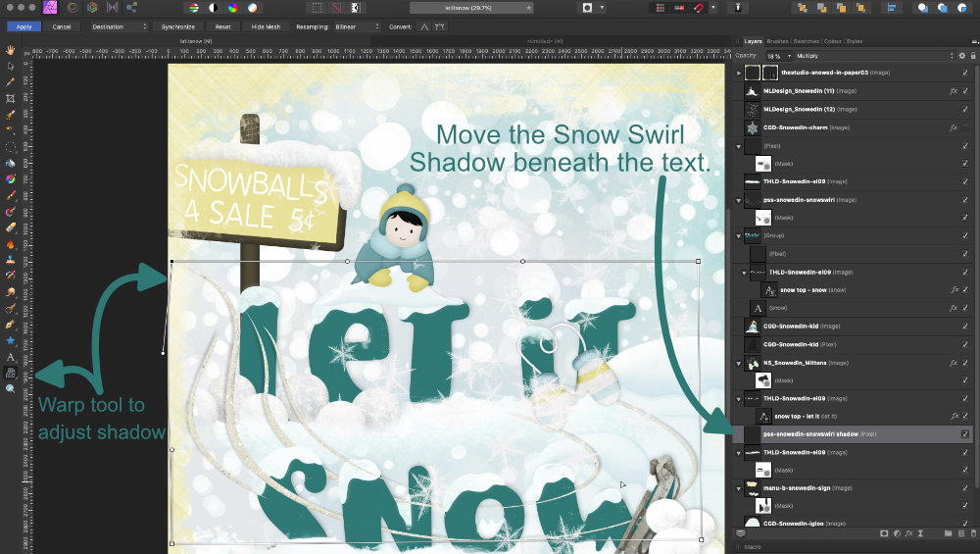The width and height of the screenshot is (980, 554).
Task: Toggle visibility of thestudio-snowed-in-paper03 layer
Action: click(x=965, y=73)
